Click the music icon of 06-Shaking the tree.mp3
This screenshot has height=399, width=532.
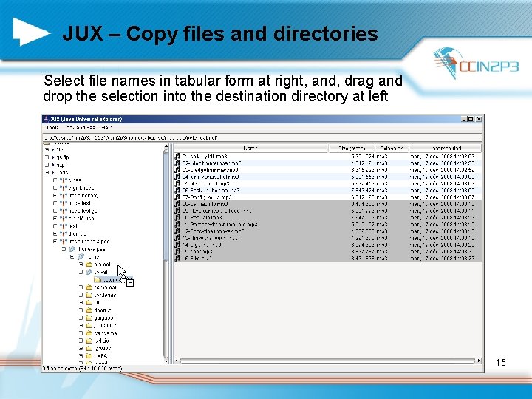tap(177, 191)
